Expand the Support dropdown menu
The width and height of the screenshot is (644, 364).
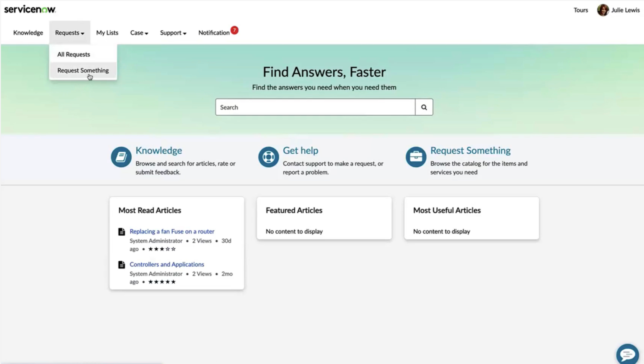point(173,33)
